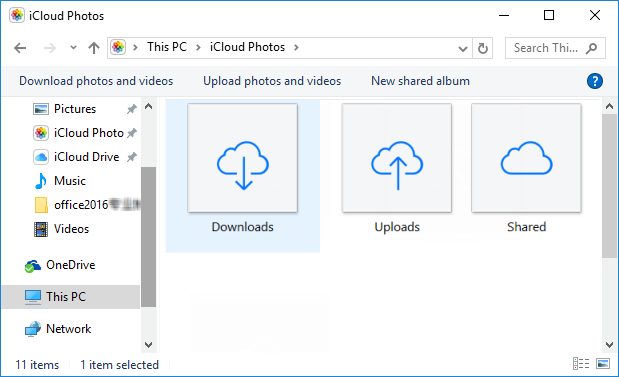Viewport: 619px width, 377px height.
Task: Switch to Details view in status bar
Action: 581,364
